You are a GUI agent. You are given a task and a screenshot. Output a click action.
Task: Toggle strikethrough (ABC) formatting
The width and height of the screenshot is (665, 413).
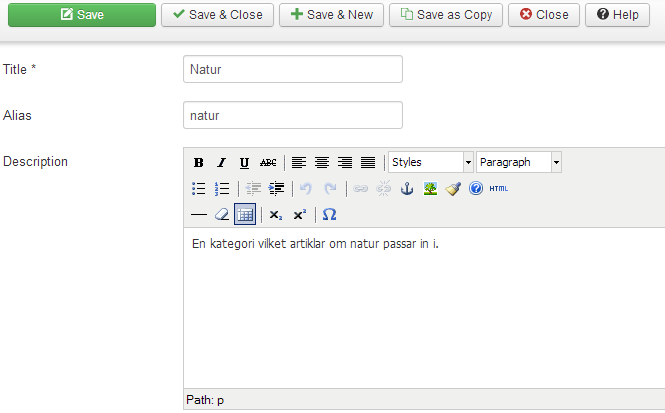pos(268,162)
